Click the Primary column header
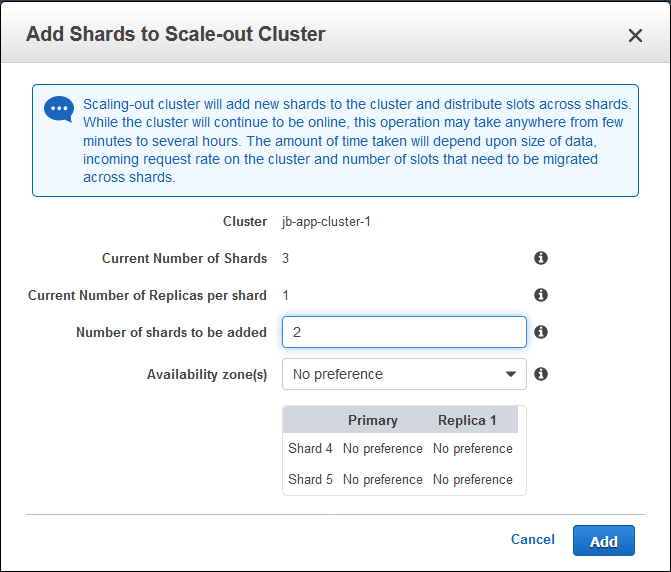 [373, 420]
